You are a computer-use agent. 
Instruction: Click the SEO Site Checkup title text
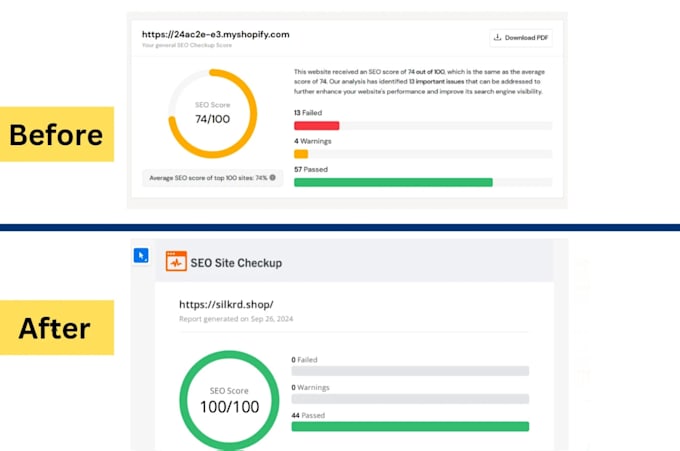pyautogui.click(x=236, y=263)
